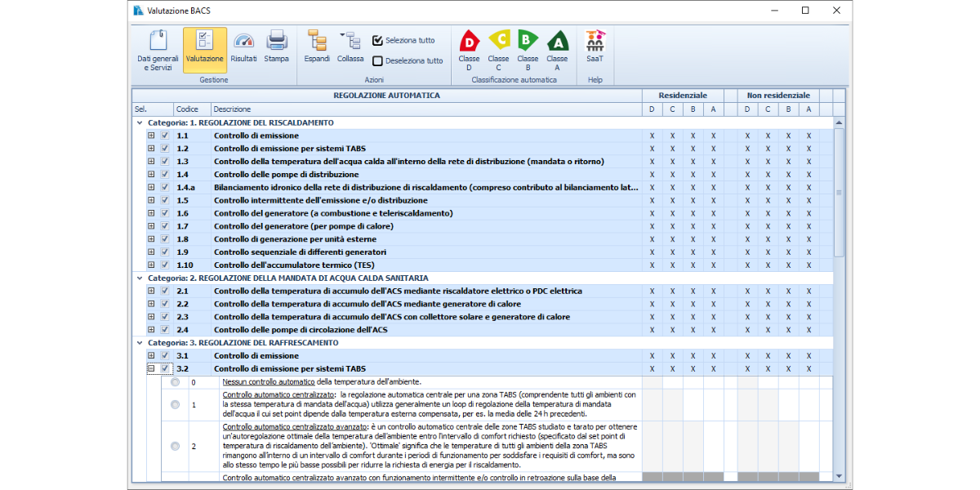This screenshot has width=980, height=490.
Task: Click 'Controllo dell'accumulatore termico (TES)' description
Action: coord(294,265)
